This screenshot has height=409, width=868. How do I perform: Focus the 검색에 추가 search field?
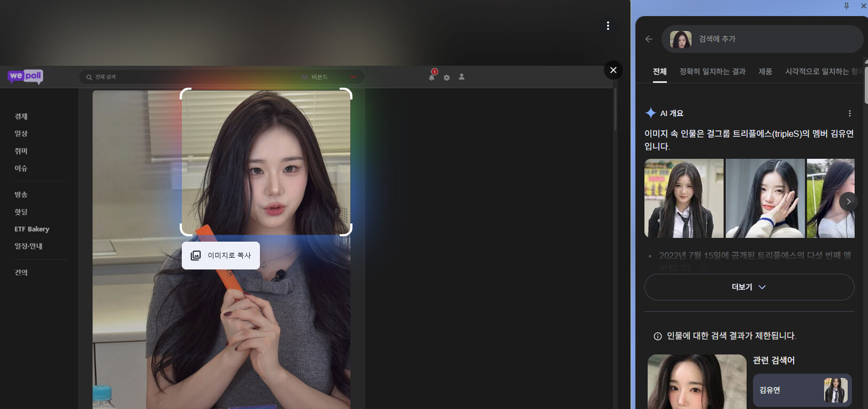click(763, 39)
